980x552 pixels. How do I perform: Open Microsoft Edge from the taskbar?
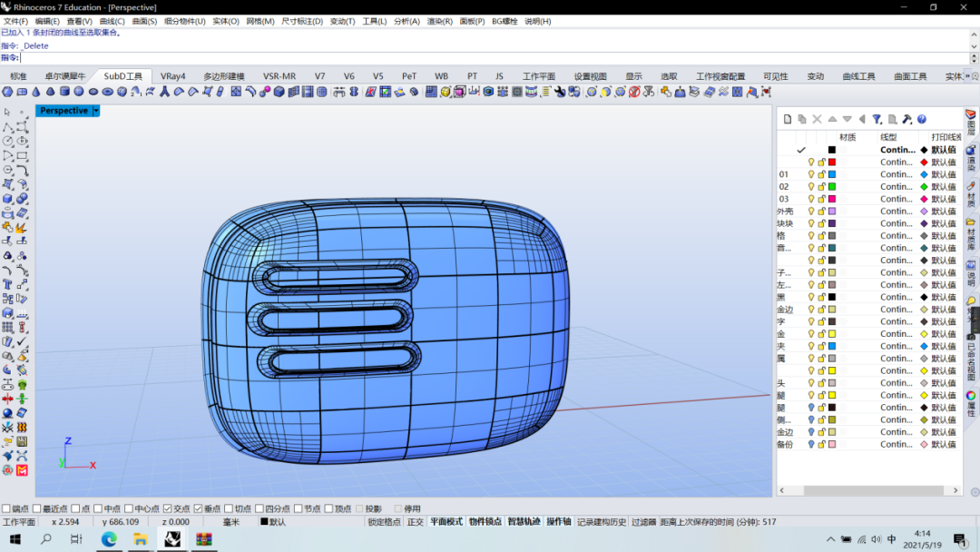tap(109, 539)
